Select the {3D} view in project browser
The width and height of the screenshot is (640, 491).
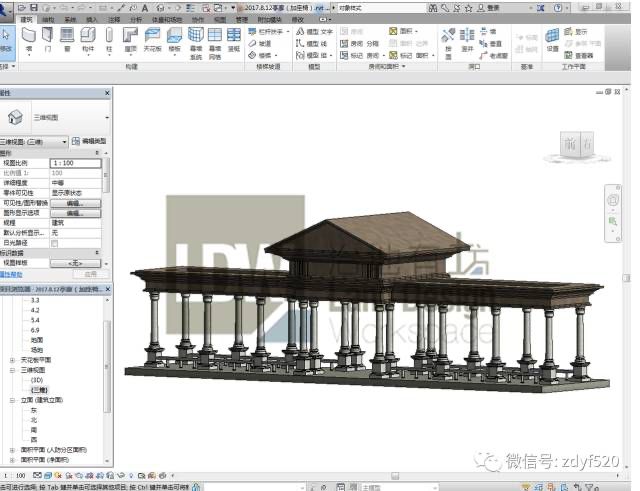click(37, 380)
